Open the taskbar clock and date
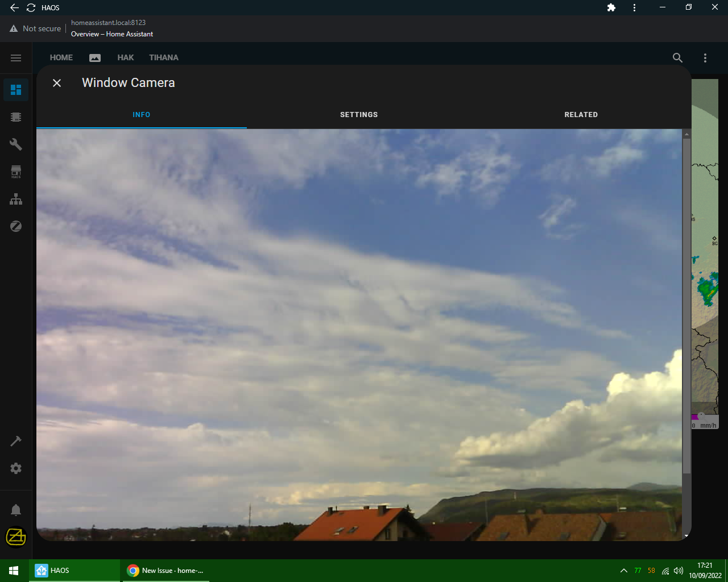 click(x=705, y=571)
